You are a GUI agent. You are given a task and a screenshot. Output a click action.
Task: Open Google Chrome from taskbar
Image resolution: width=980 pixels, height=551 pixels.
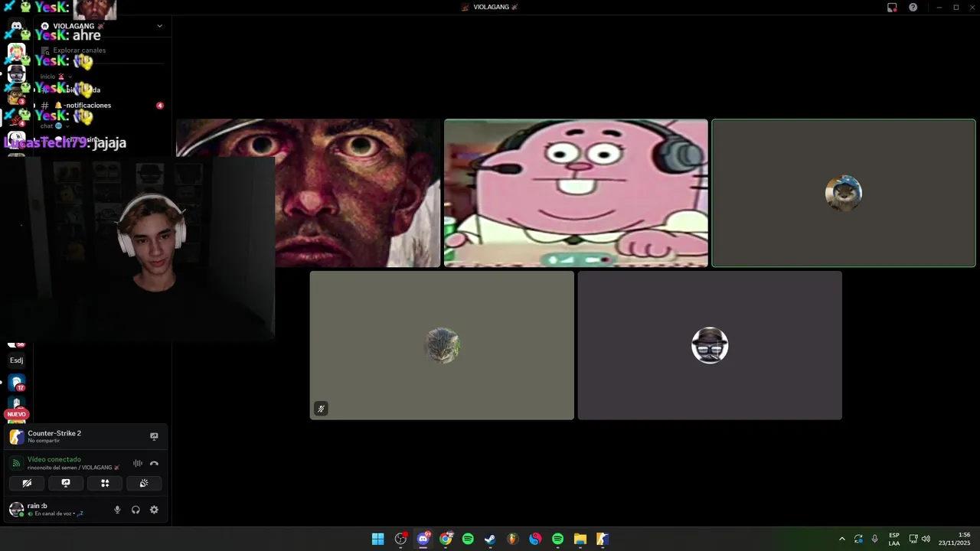(x=446, y=539)
